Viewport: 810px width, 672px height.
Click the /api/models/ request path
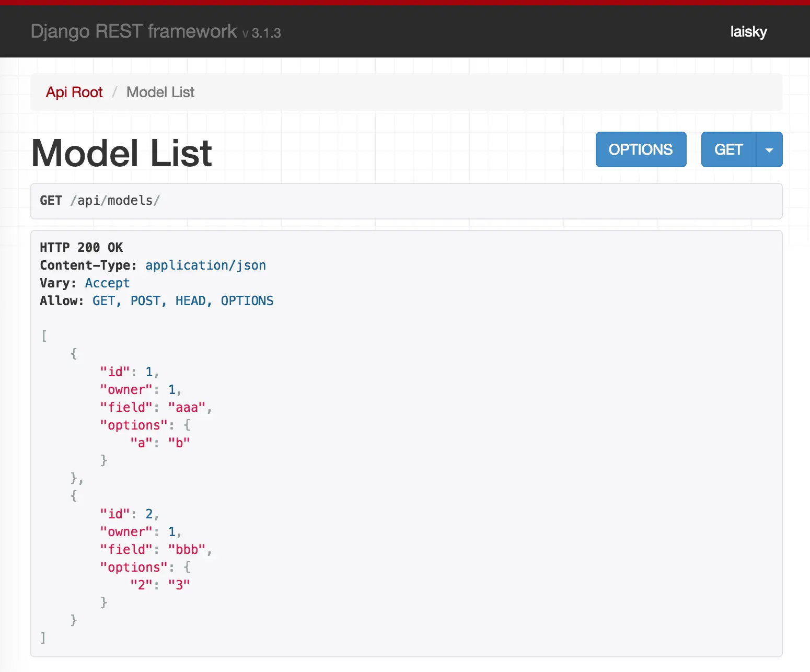pyautogui.click(x=115, y=201)
